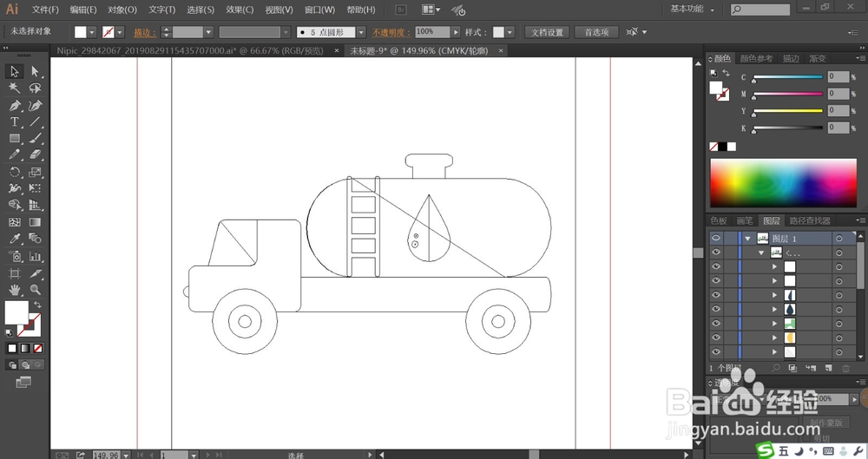Viewport: 868px width, 459px height.
Task: Select the Eyedropper tool
Action: tap(15, 239)
